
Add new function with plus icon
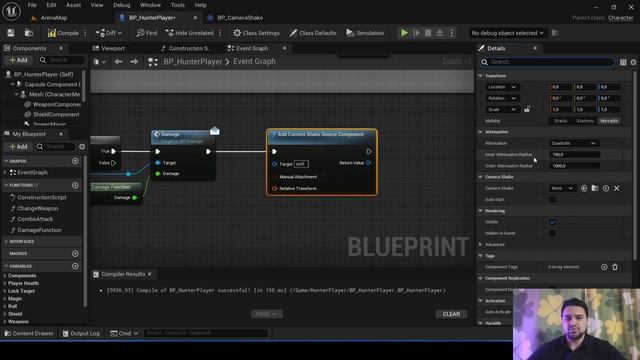pyautogui.click(x=75, y=185)
